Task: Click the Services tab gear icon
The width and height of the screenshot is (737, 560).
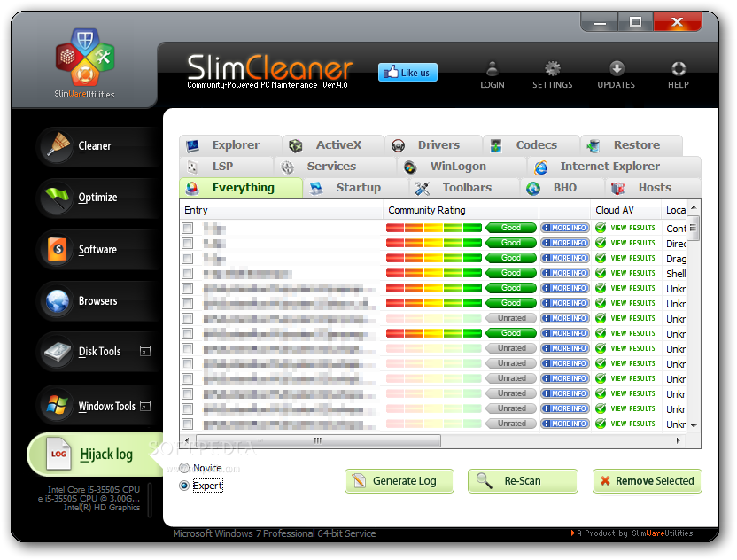Action: (287, 167)
